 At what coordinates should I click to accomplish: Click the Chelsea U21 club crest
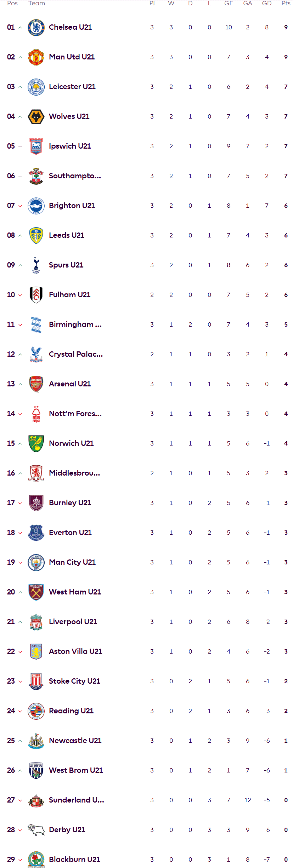tap(36, 27)
